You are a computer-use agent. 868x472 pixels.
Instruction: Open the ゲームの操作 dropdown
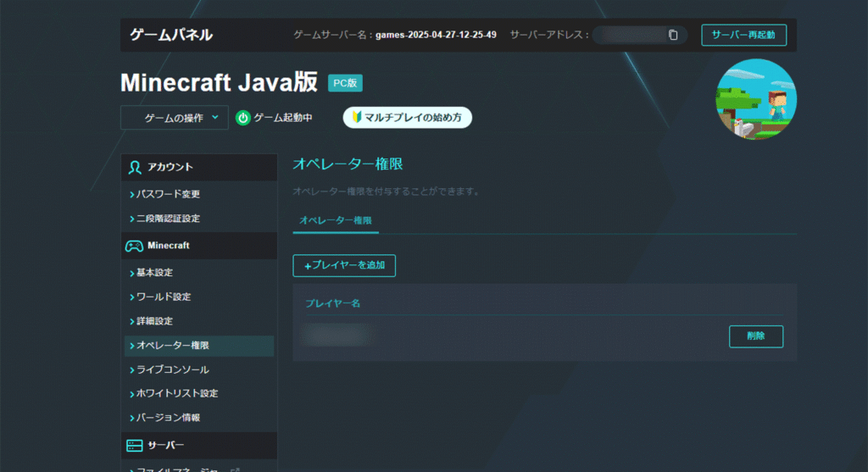175,118
